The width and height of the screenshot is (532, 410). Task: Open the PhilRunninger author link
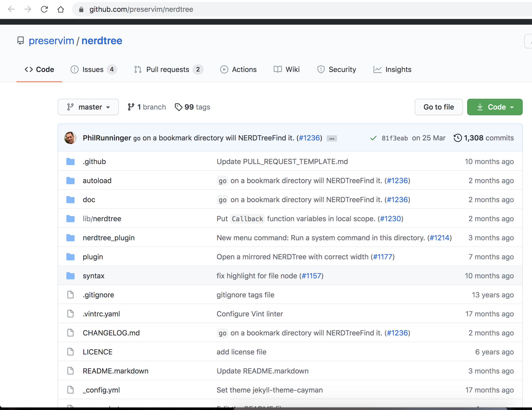point(107,138)
